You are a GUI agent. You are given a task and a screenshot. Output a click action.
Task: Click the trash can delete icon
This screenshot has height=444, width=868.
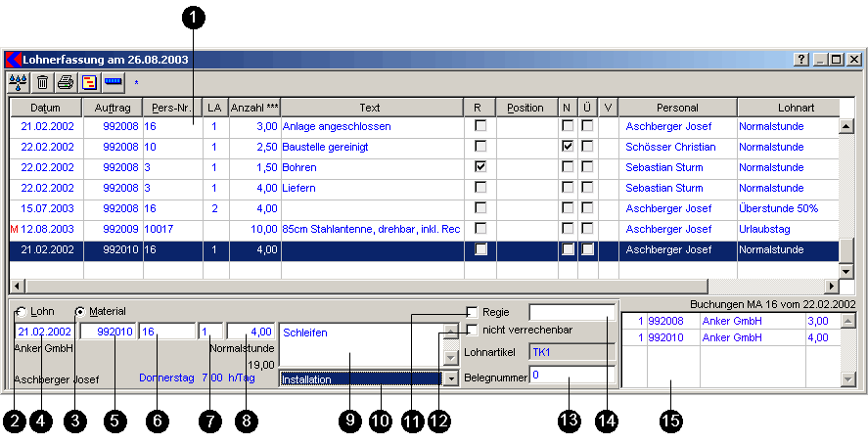42,82
